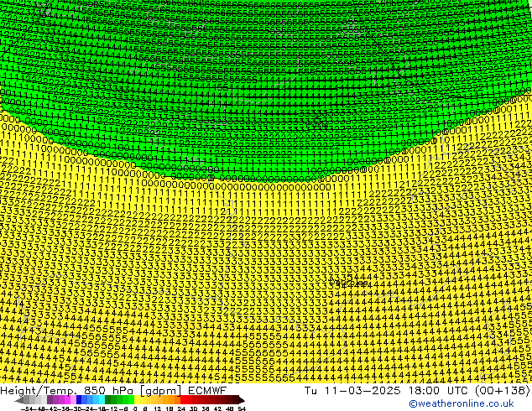Click the ECMWF model label

click(207, 390)
